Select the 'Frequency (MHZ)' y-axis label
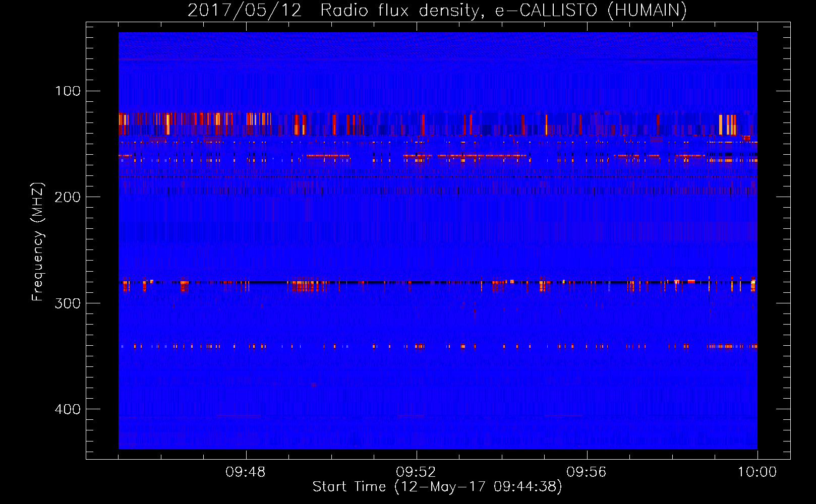Screen dimensions: 816x504 [x=38, y=242]
